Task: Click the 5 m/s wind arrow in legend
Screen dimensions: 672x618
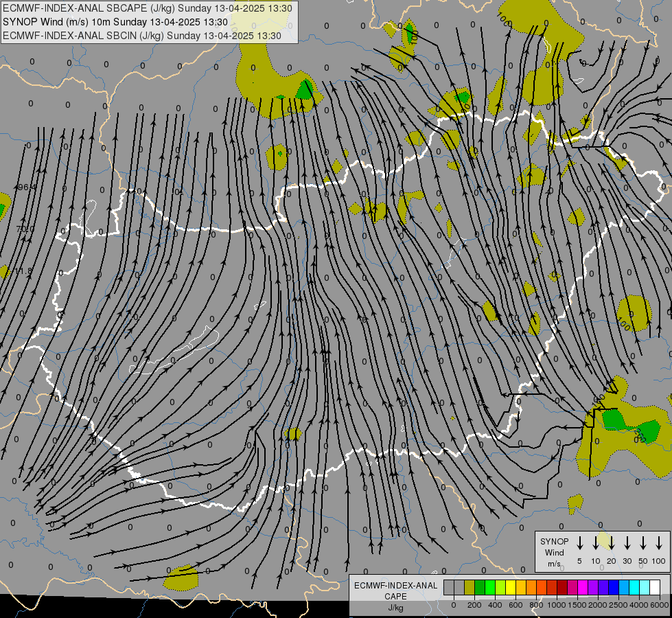Action: (x=579, y=543)
